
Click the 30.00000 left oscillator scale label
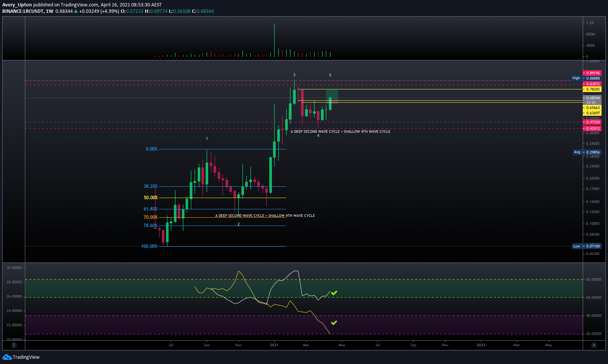14,268
